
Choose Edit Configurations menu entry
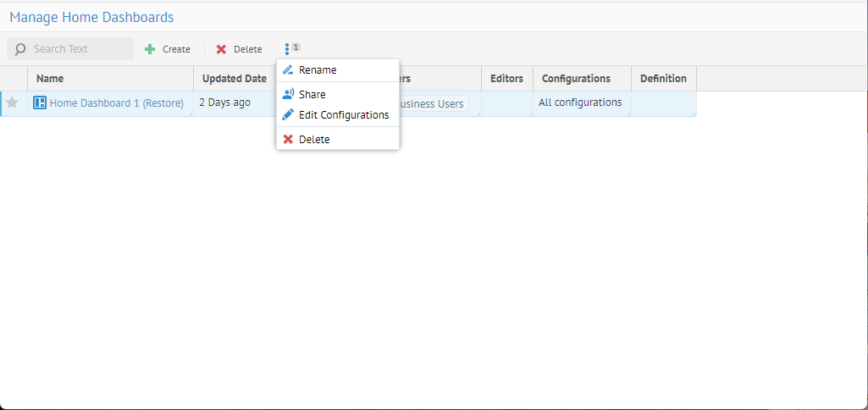(344, 114)
